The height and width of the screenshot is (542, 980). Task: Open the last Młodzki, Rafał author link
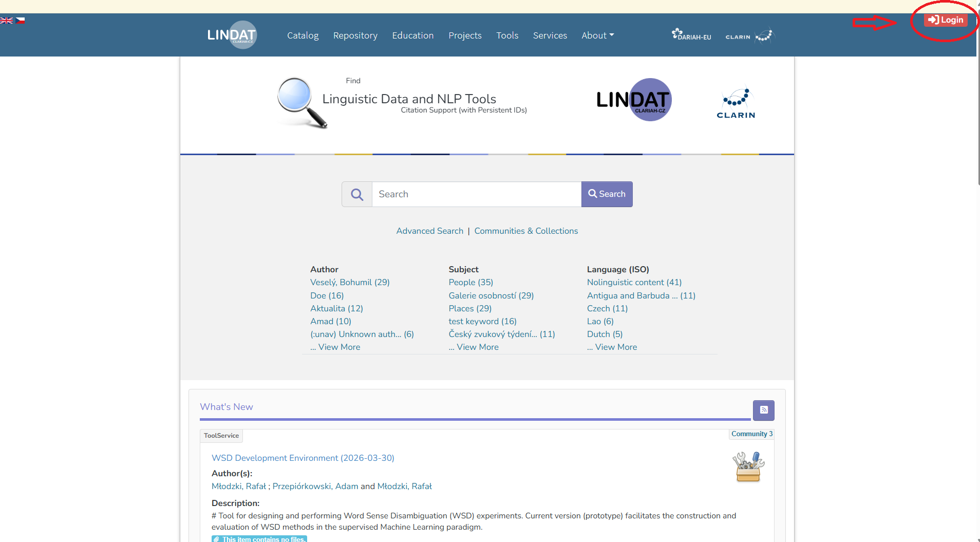(x=405, y=486)
